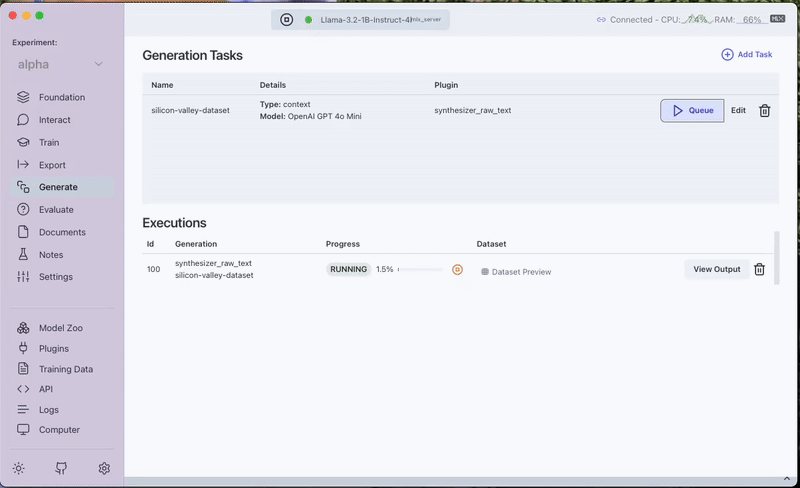View Output of execution 100
The image size is (800, 488).
[x=716, y=269]
